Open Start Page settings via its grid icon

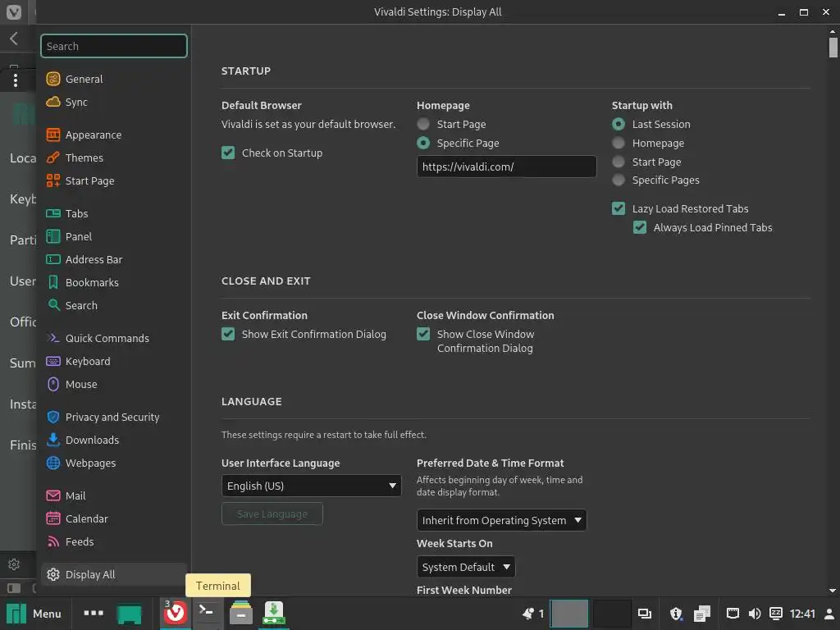click(x=53, y=180)
